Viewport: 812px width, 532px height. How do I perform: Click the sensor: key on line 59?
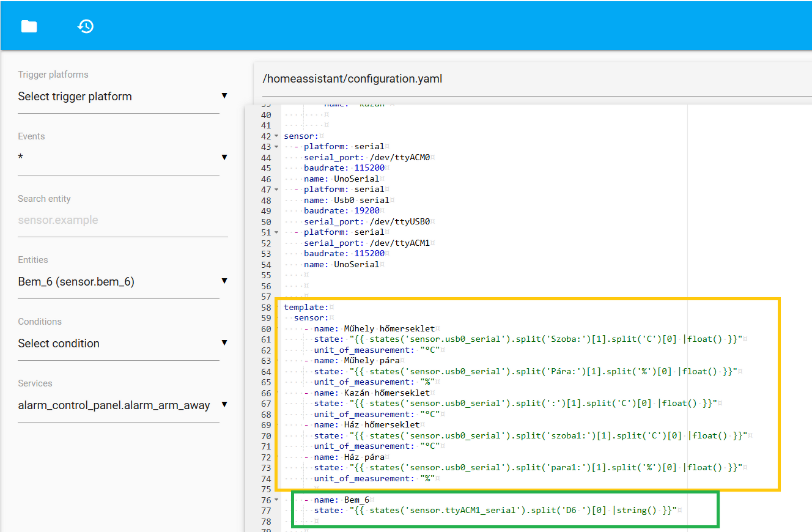tap(311, 318)
